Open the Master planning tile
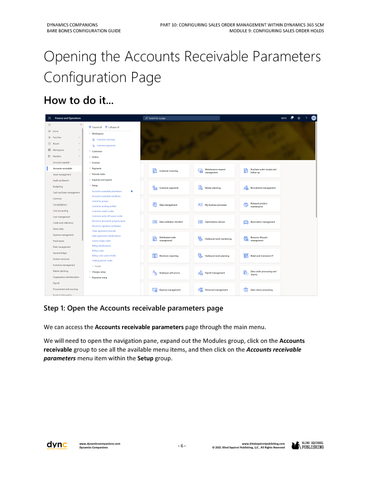 tap(214, 188)
